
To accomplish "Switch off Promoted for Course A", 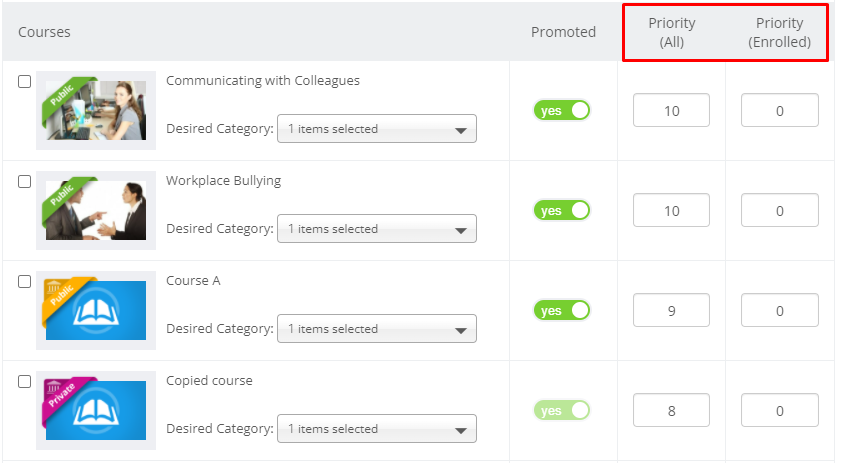I will (562, 310).
